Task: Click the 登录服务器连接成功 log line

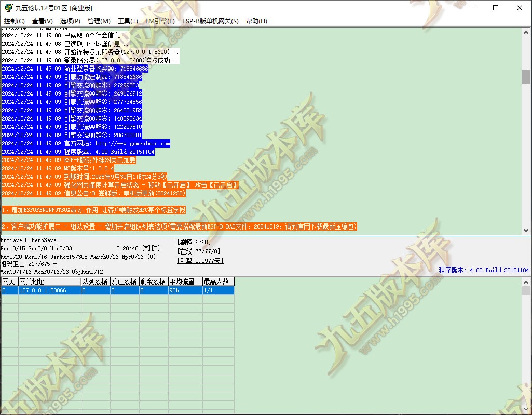Action: (x=90, y=60)
